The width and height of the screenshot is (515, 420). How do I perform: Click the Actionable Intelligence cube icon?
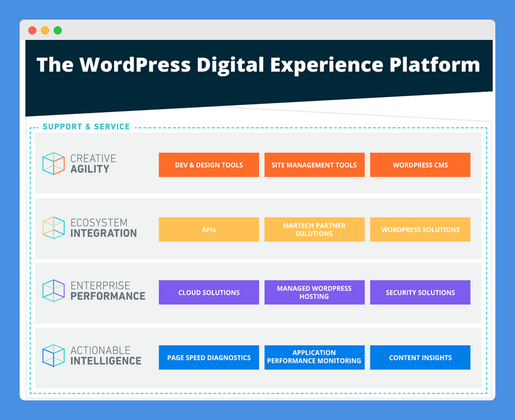(x=53, y=355)
